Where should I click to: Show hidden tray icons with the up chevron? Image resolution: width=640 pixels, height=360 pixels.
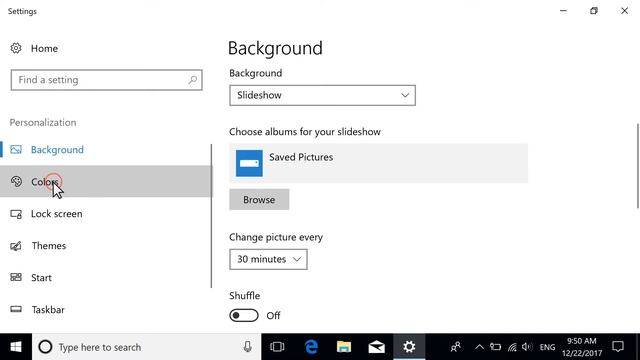(479, 347)
